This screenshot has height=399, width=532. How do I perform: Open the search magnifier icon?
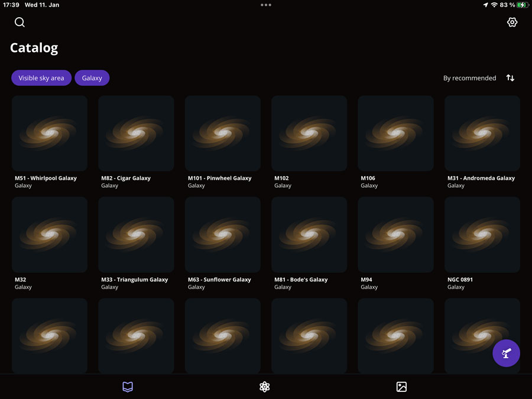(20, 22)
